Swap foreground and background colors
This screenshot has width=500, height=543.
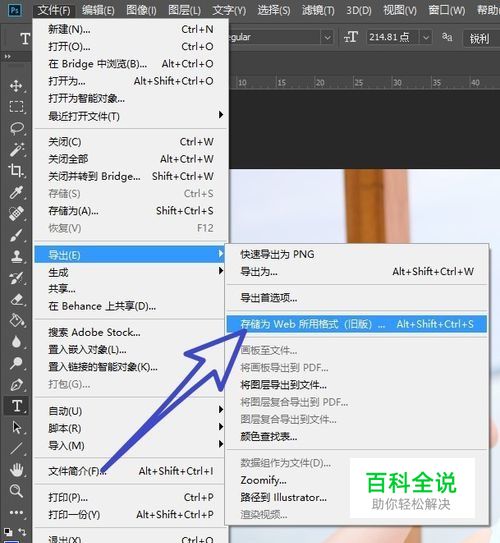22,531
